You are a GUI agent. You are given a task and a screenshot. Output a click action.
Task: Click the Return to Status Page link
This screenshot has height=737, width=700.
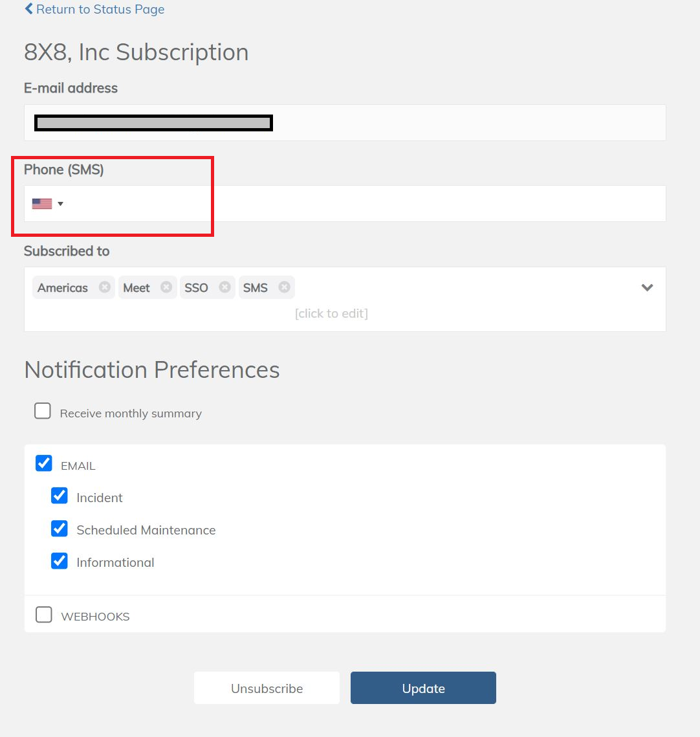coord(100,9)
